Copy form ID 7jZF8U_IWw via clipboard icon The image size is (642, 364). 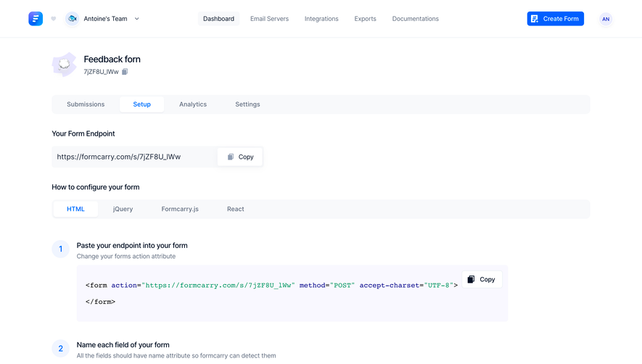(x=125, y=72)
